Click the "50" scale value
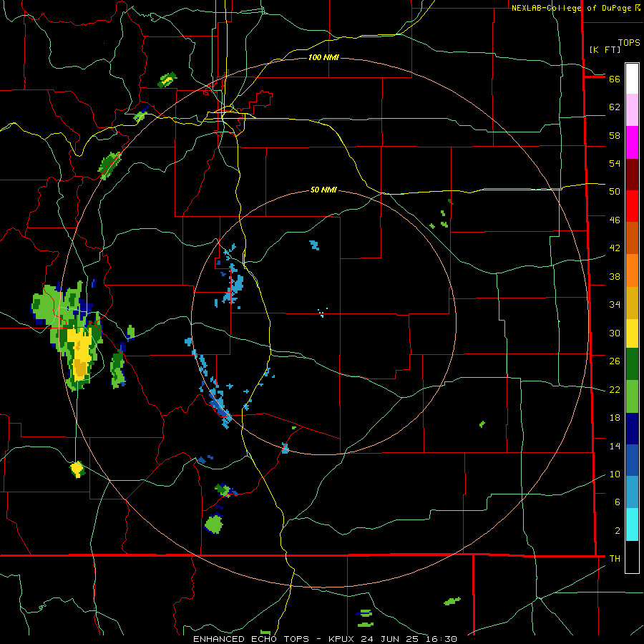This screenshot has width=644, height=644. coord(615,192)
